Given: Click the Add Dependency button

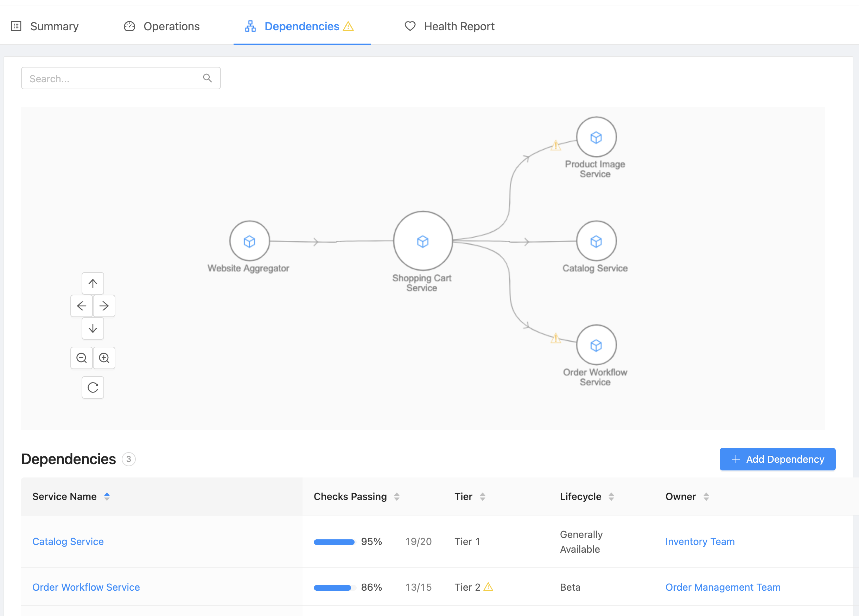Looking at the screenshot, I should [777, 459].
